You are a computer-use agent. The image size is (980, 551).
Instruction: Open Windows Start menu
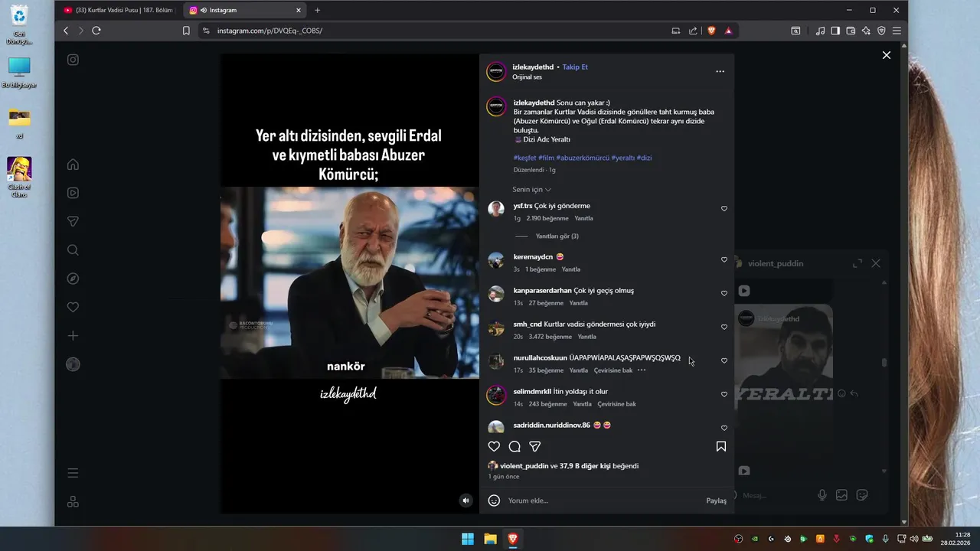tap(468, 539)
